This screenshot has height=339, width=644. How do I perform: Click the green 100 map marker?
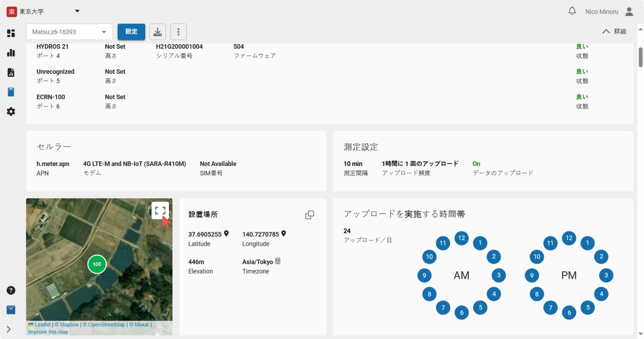(x=97, y=264)
